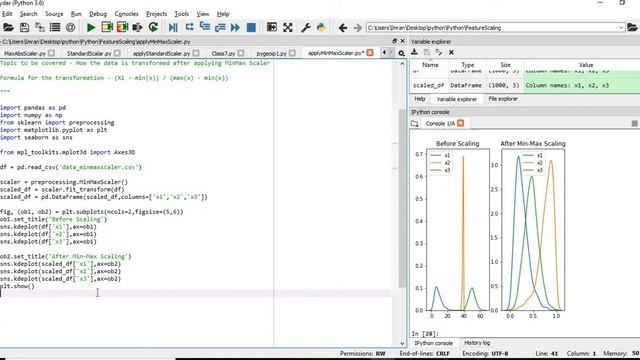Import data icon in Variable explorer
The image size is (640, 360).
tap(414, 52)
